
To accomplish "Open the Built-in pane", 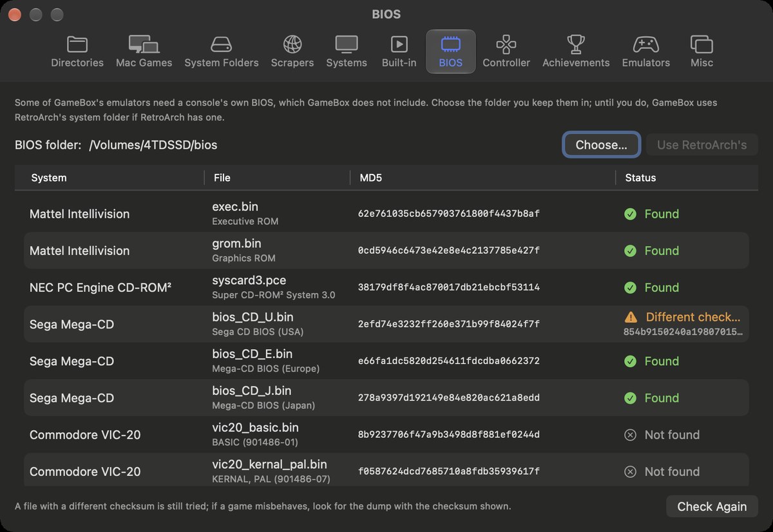I will pos(399,52).
